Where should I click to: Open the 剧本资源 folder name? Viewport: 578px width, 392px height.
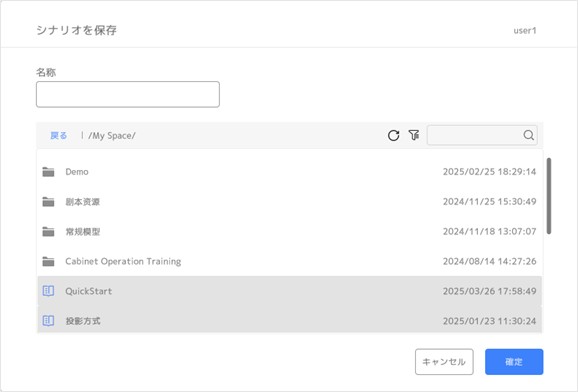click(83, 202)
